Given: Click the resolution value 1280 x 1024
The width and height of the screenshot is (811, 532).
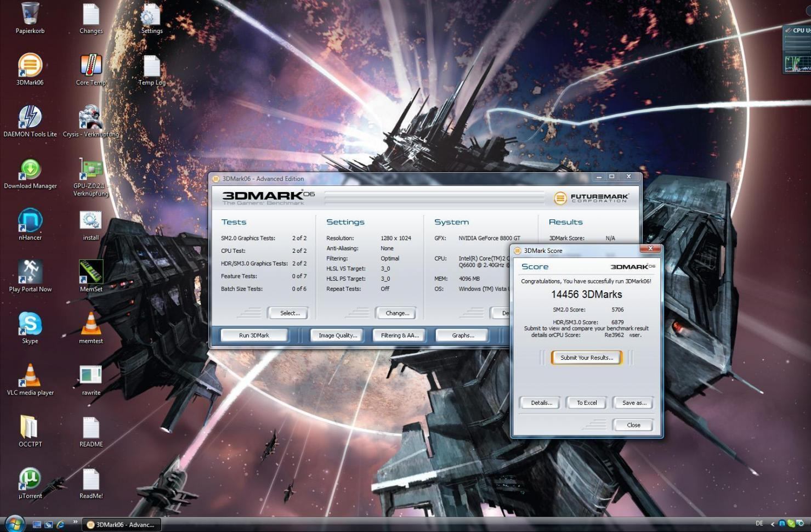Looking at the screenshot, I should coord(395,238).
